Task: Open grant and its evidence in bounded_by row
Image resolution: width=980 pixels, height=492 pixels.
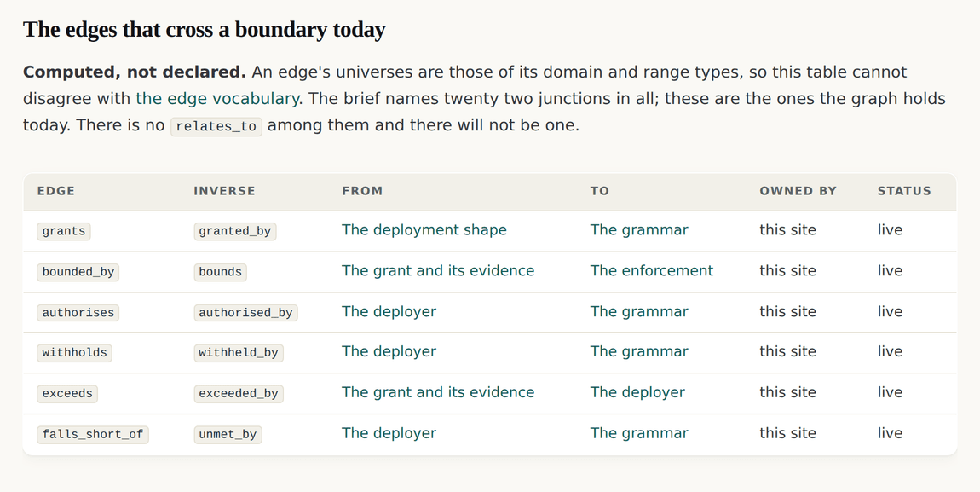Action: [438, 270]
